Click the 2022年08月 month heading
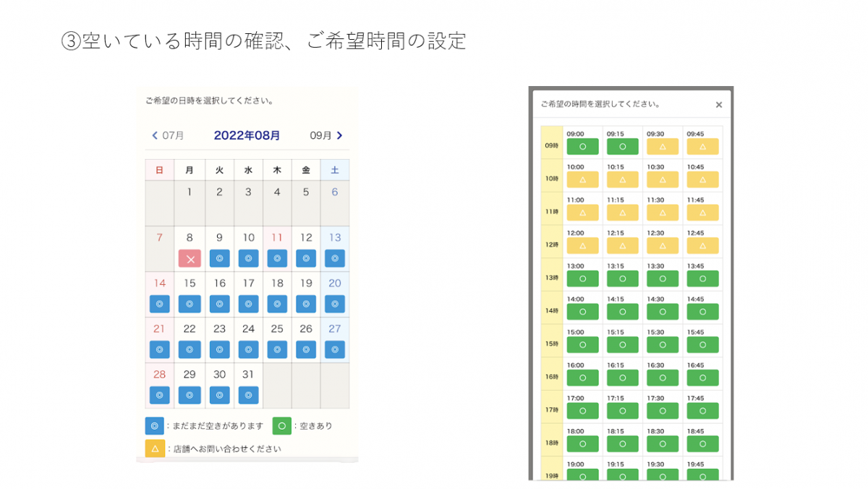The image size is (868, 489). [247, 135]
